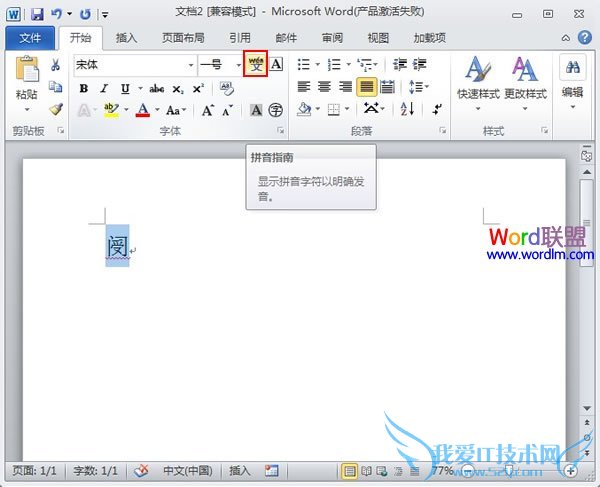
Task: Open the font name 宋体 dropdown
Action: [191, 65]
